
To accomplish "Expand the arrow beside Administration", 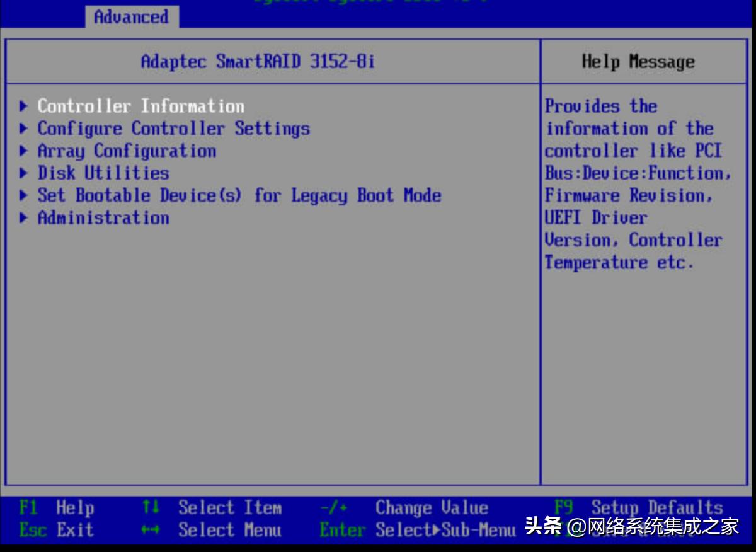I will pos(23,217).
